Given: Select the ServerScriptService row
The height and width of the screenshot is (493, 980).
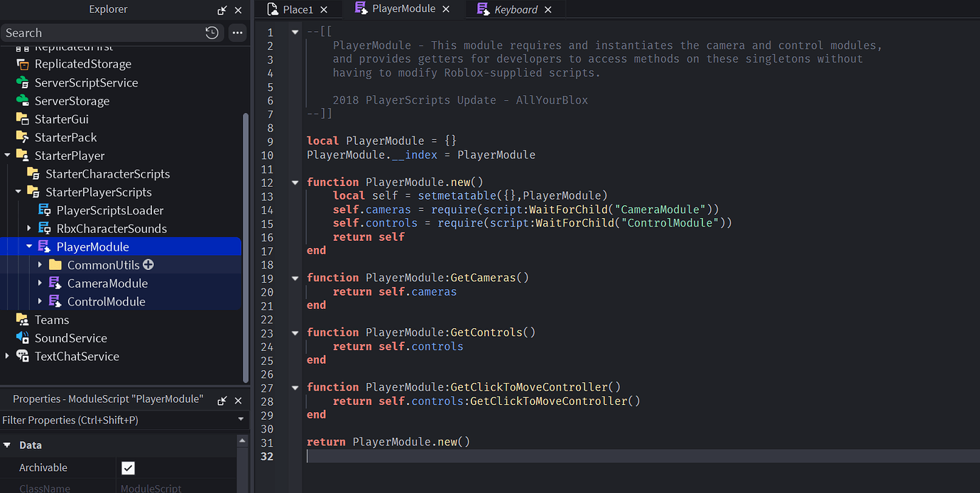Looking at the screenshot, I should pos(121,82).
